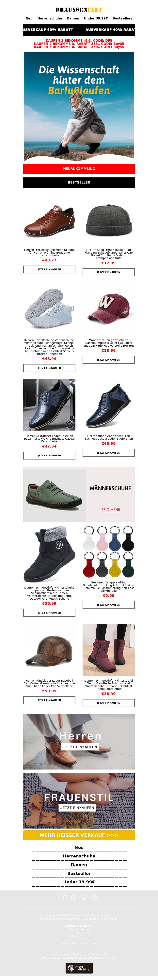Viewport: 158px width, 980px height.
Task: Click the red NEUANKÖMMLING button
Action: click(x=79, y=169)
